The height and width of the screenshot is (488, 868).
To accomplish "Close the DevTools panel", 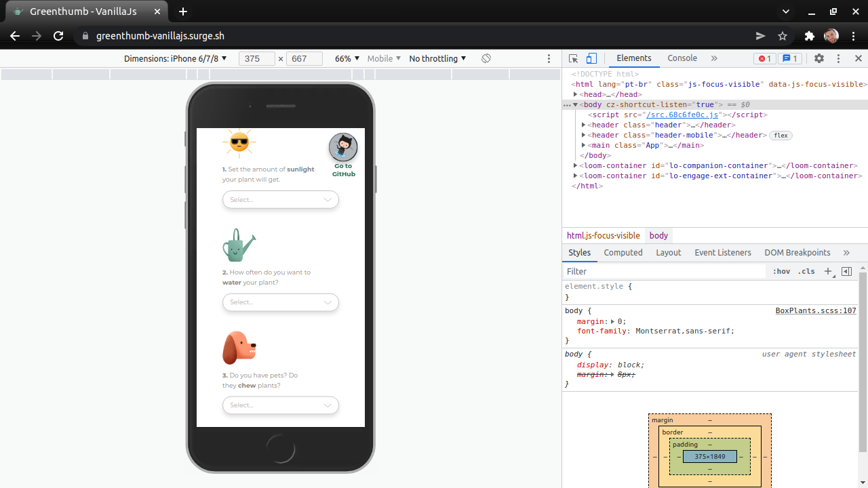I will pyautogui.click(x=858, y=58).
